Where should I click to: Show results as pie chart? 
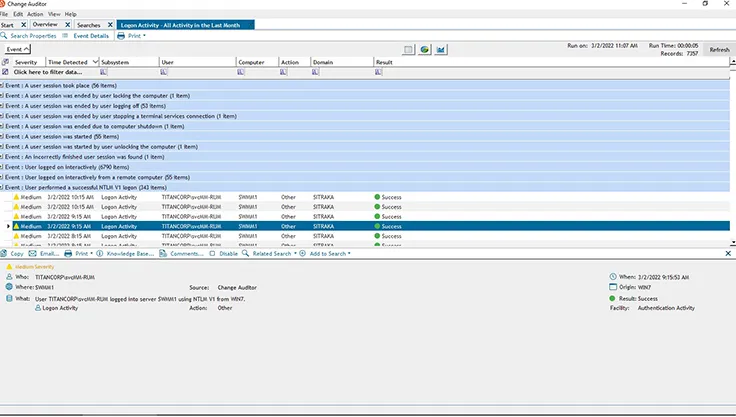(x=424, y=49)
